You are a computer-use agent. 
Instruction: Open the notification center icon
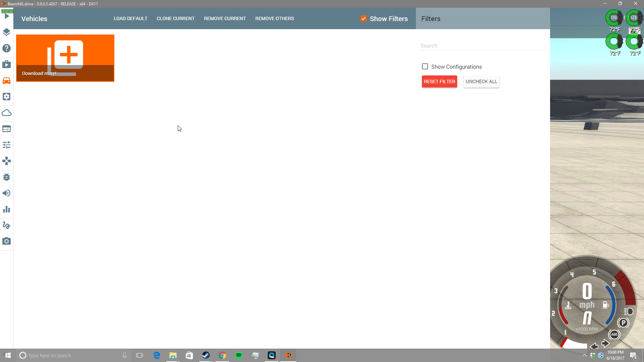(x=633, y=355)
